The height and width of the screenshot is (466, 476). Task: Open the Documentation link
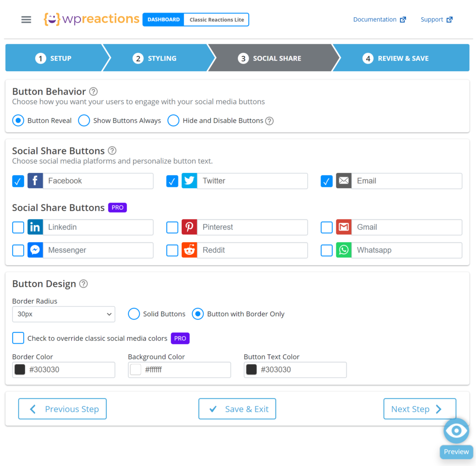point(379,20)
